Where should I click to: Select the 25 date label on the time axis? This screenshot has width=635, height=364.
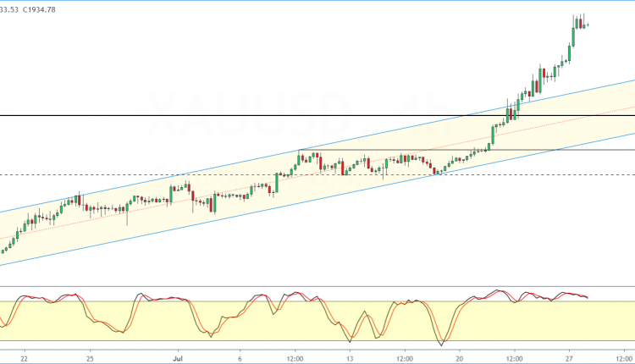[x=90, y=357]
